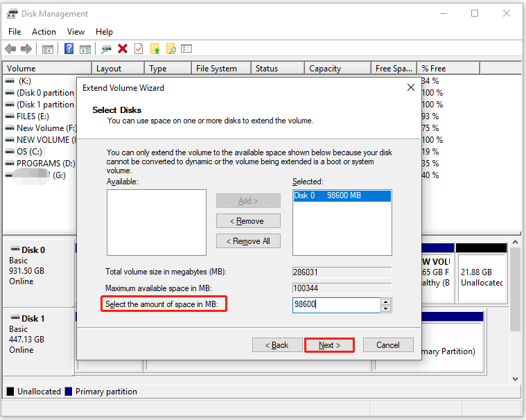
Task: Click the amount of space input field
Action: pyautogui.click(x=336, y=305)
